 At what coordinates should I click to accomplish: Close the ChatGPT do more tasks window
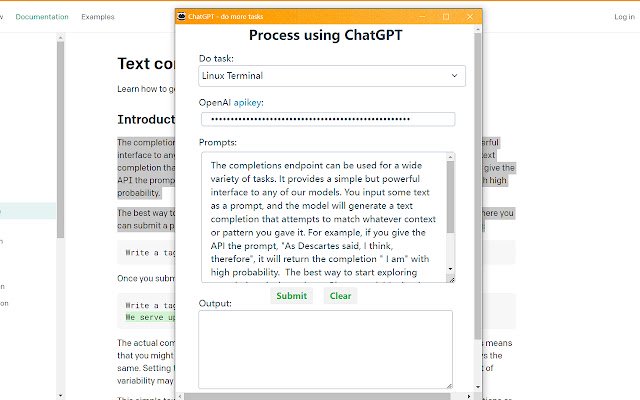(470, 17)
